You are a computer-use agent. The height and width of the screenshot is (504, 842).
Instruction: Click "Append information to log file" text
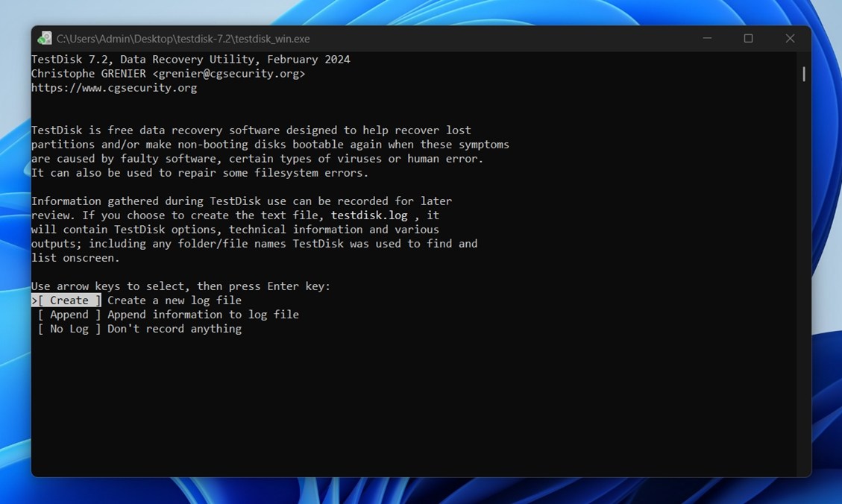[x=203, y=315]
